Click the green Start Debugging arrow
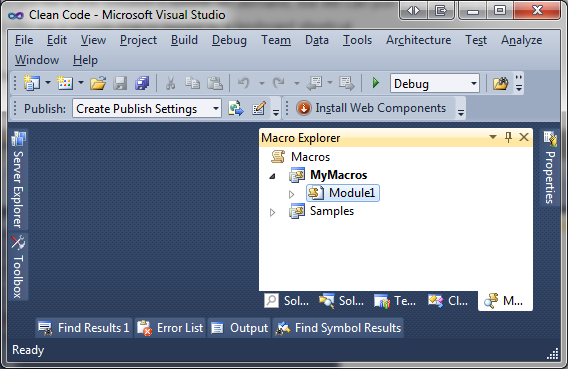The width and height of the screenshot is (568, 369). (376, 83)
